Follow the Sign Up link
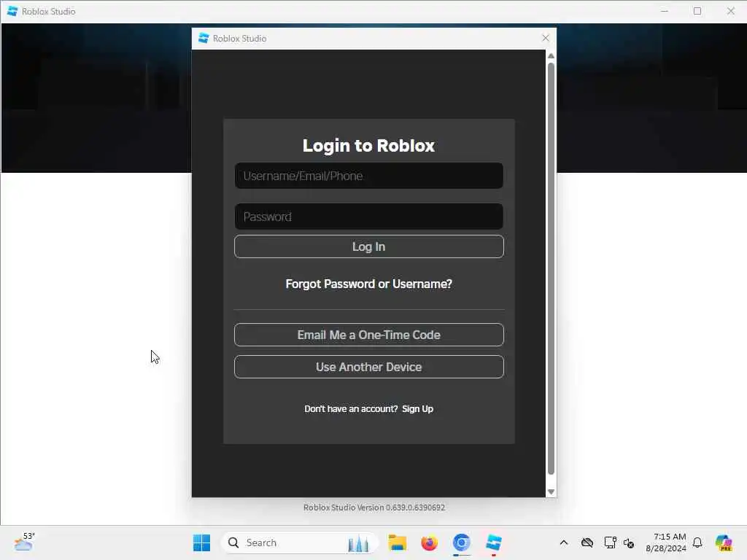 (417, 409)
